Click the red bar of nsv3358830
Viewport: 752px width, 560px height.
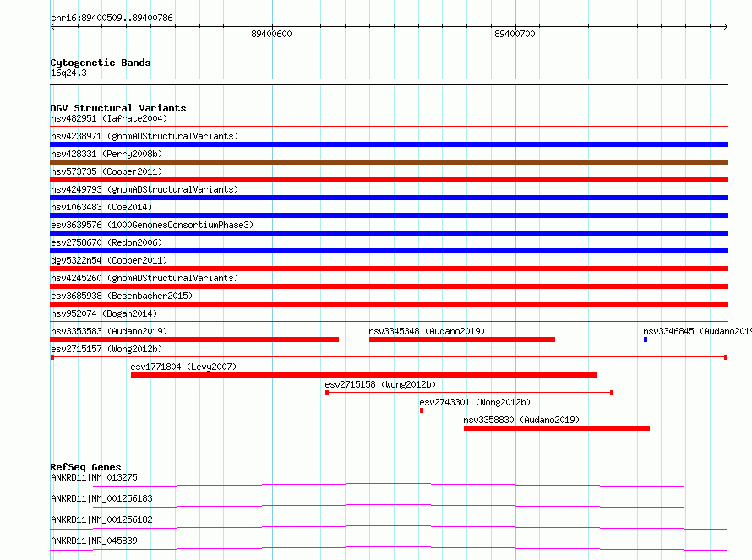557,428
